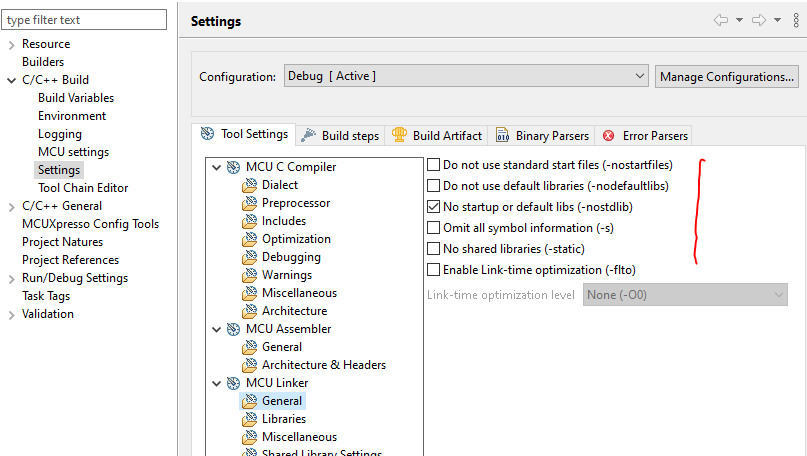Viewport: 807px width, 456px height.
Task: Uncheck 'No startup or default libs'
Action: pyautogui.click(x=434, y=207)
